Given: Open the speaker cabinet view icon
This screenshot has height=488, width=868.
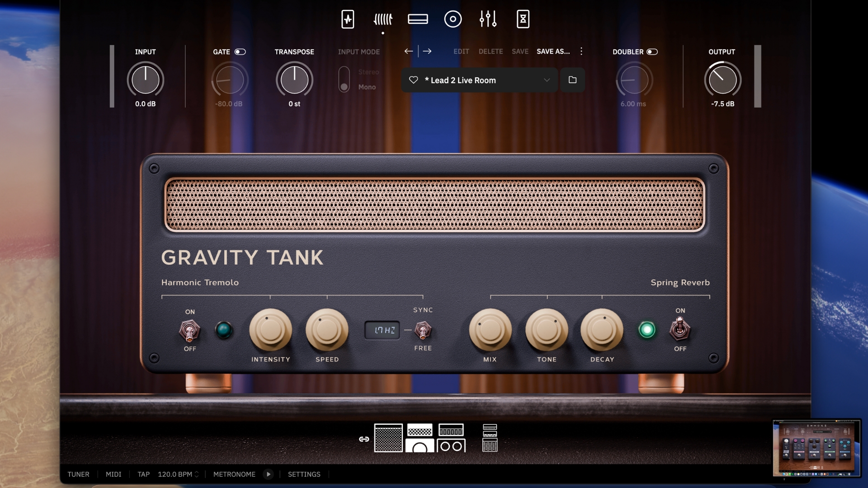Looking at the screenshot, I should [x=453, y=19].
